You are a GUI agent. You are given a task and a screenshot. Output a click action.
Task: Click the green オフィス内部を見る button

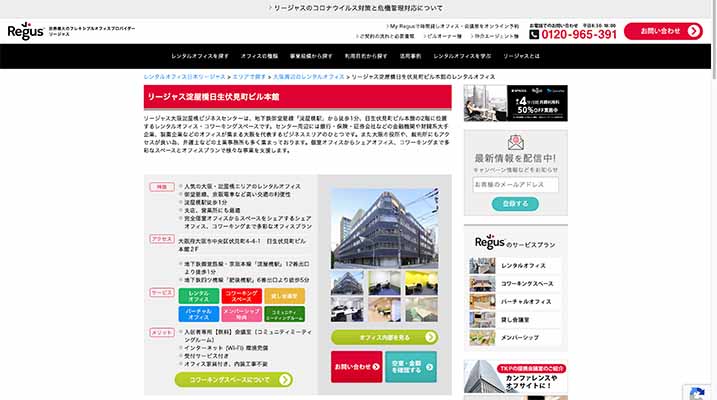pos(385,337)
